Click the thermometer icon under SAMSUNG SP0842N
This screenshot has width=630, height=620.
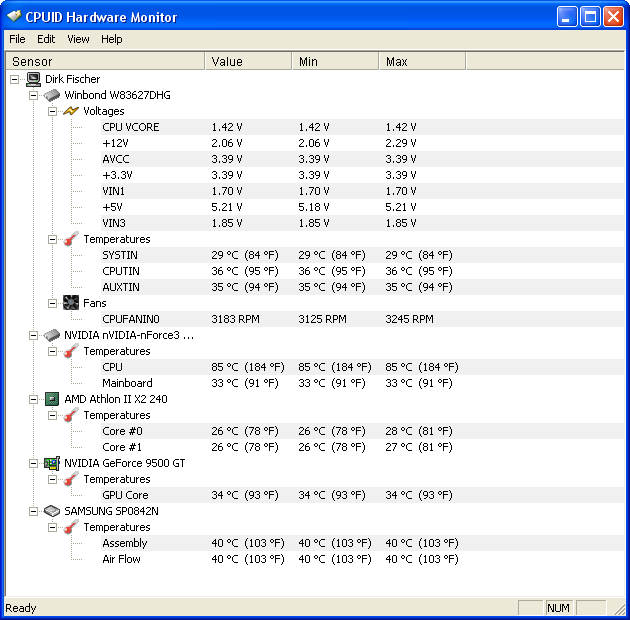tap(71, 527)
